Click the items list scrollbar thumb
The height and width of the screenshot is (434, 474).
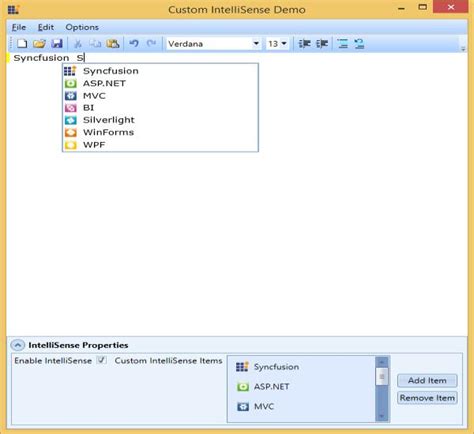[x=382, y=377]
